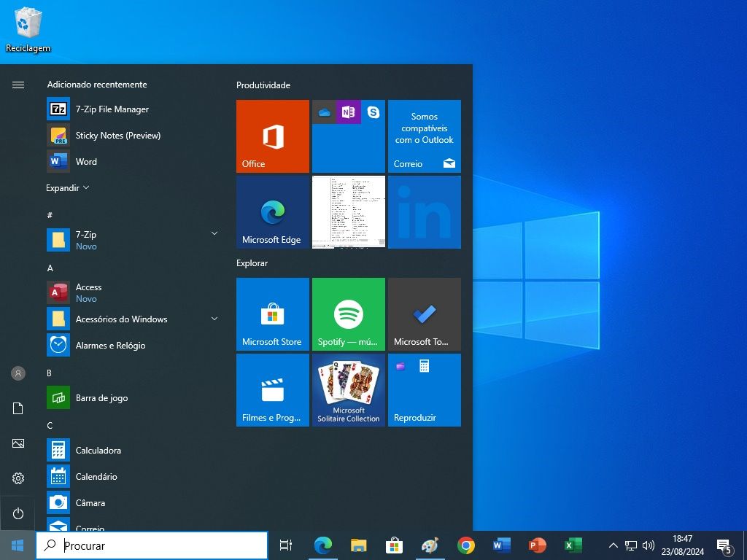
Task: Open Microsoft Store from the taskbar
Action: coord(394,545)
